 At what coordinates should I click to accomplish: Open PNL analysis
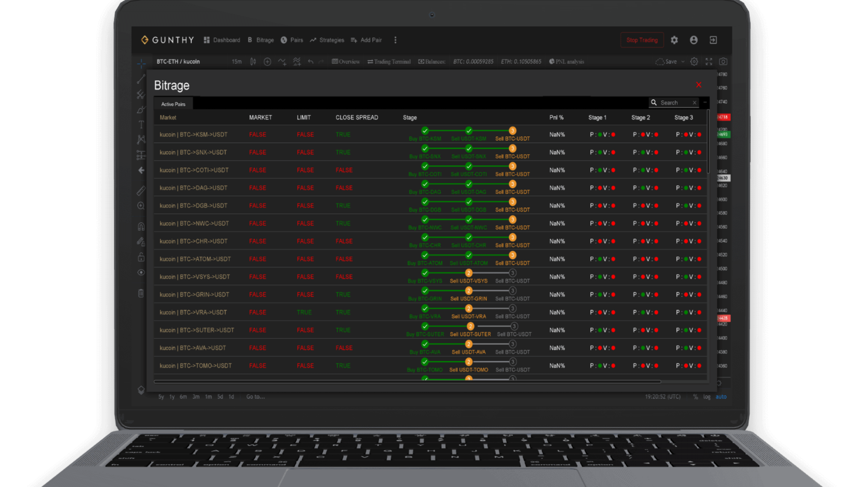tap(566, 62)
